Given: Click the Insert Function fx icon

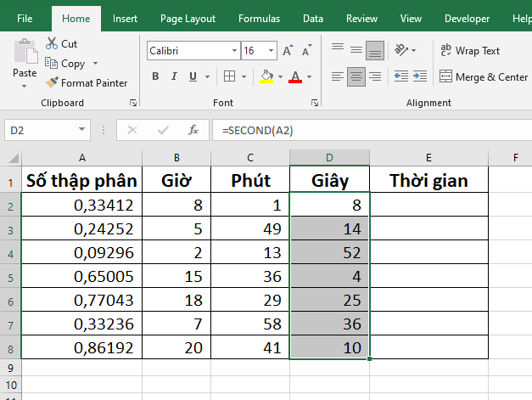Looking at the screenshot, I should [193, 130].
